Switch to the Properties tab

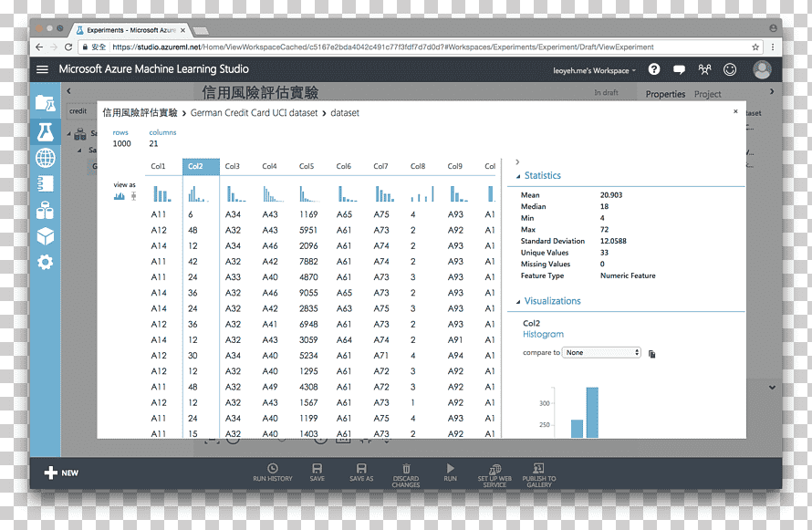click(665, 94)
